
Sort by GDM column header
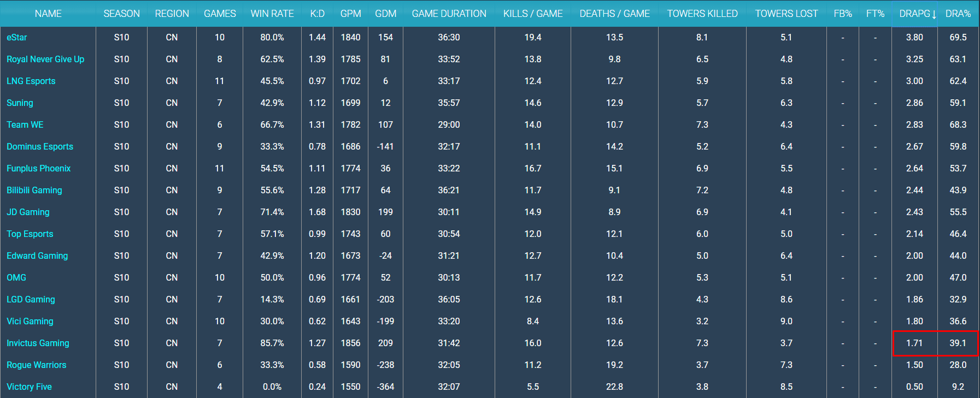point(385,14)
